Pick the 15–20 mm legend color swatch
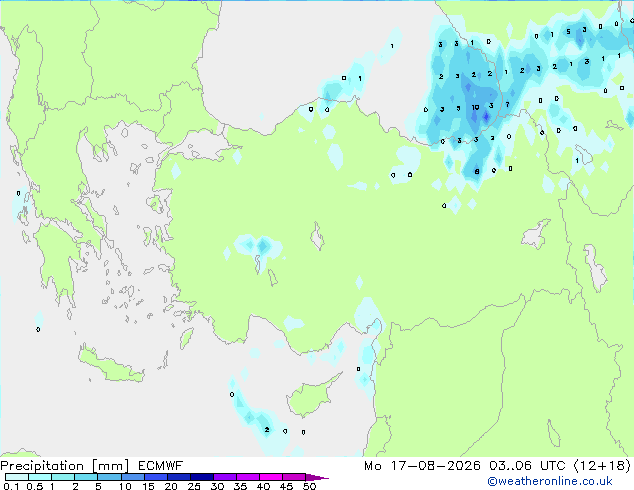The width and height of the screenshot is (634, 490). pos(156,477)
